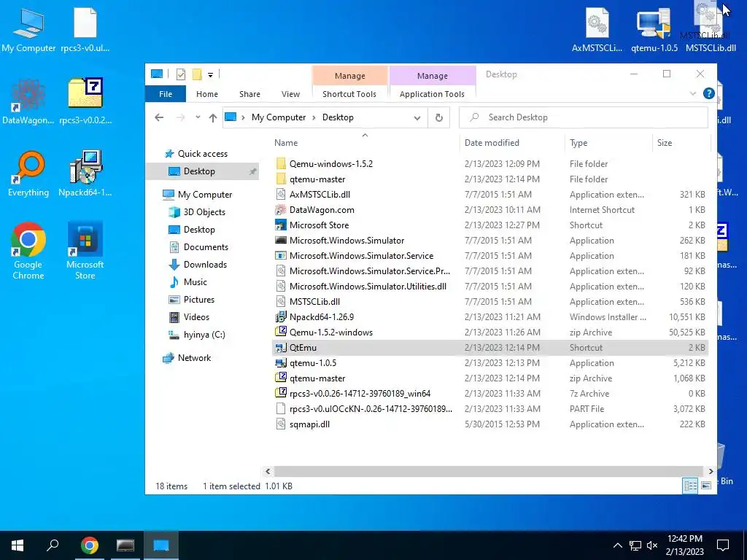This screenshot has height=560, width=747.
Task: Open clock showing 12:42 PM
Action: click(684, 545)
